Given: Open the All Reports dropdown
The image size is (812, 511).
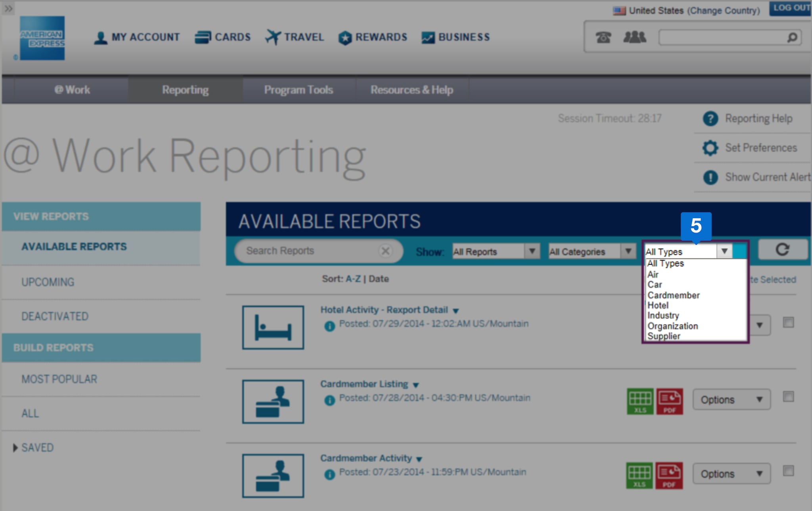Looking at the screenshot, I should pos(496,252).
